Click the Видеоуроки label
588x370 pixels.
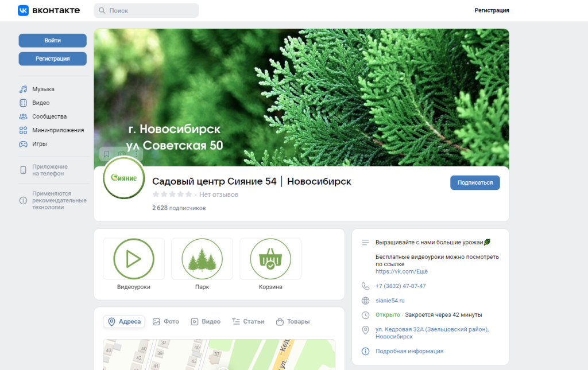tap(133, 287)
